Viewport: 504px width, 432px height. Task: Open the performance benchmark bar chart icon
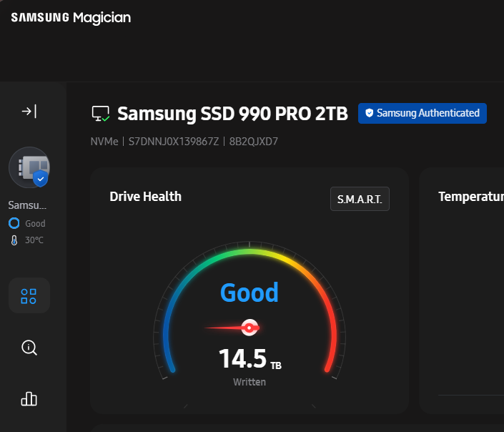click(x=29, y=399)
